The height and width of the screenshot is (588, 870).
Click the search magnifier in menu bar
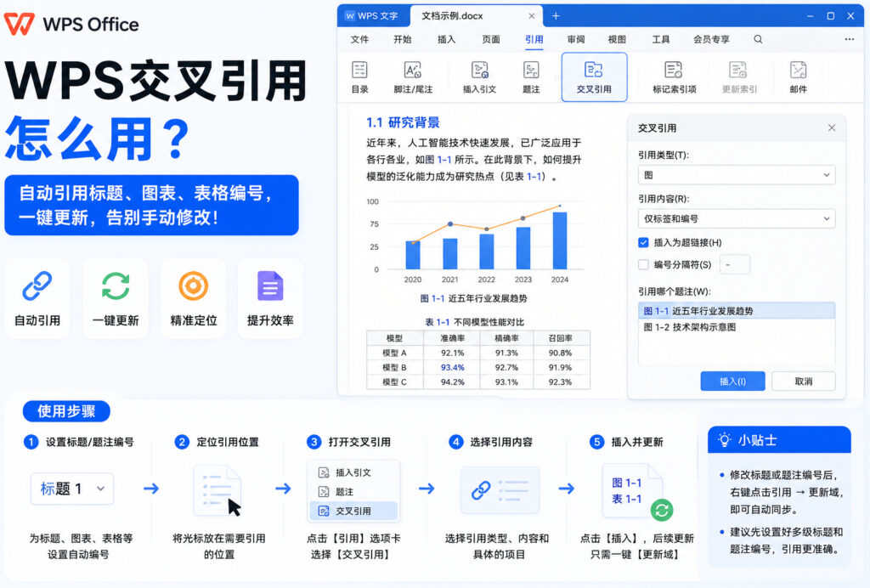pos(758,39)
